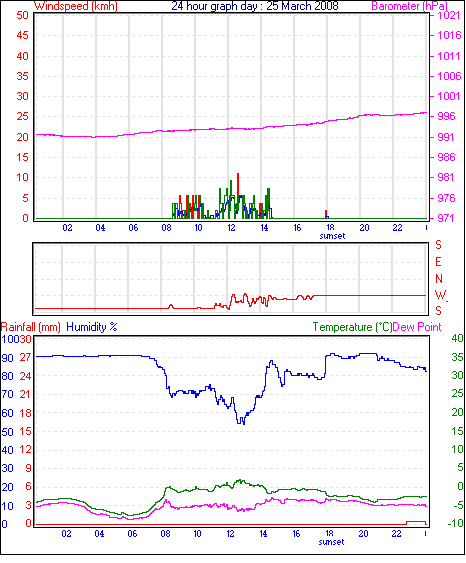Click the 90 humidity scale value
Screen dimensions: 466x563
(7, 358)
